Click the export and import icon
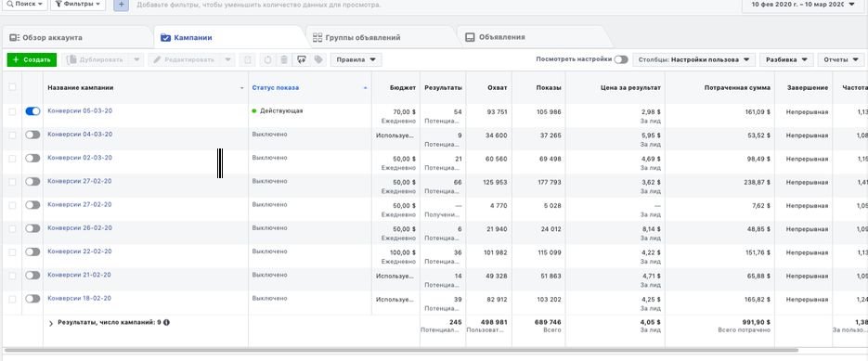Screen dimensions: 868x361 point(302,59)
